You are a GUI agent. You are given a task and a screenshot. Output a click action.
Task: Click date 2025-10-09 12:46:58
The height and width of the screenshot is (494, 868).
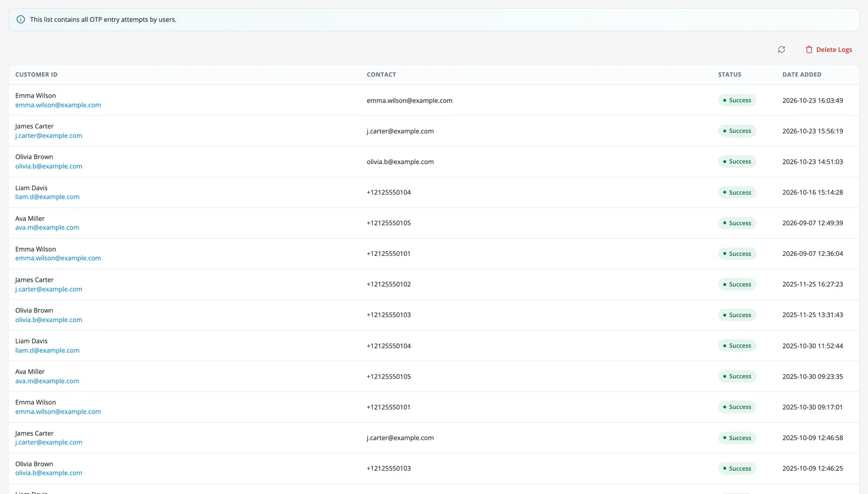tap(813, 438)
